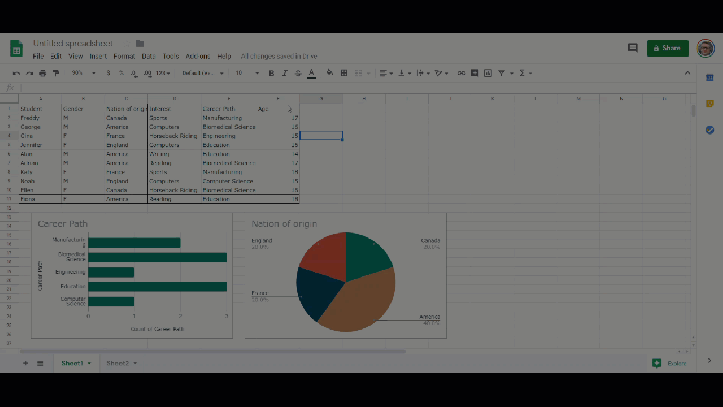This screenshot has width=723, height=407.
Task: Click the green Share button
Action: coord(667,47)
